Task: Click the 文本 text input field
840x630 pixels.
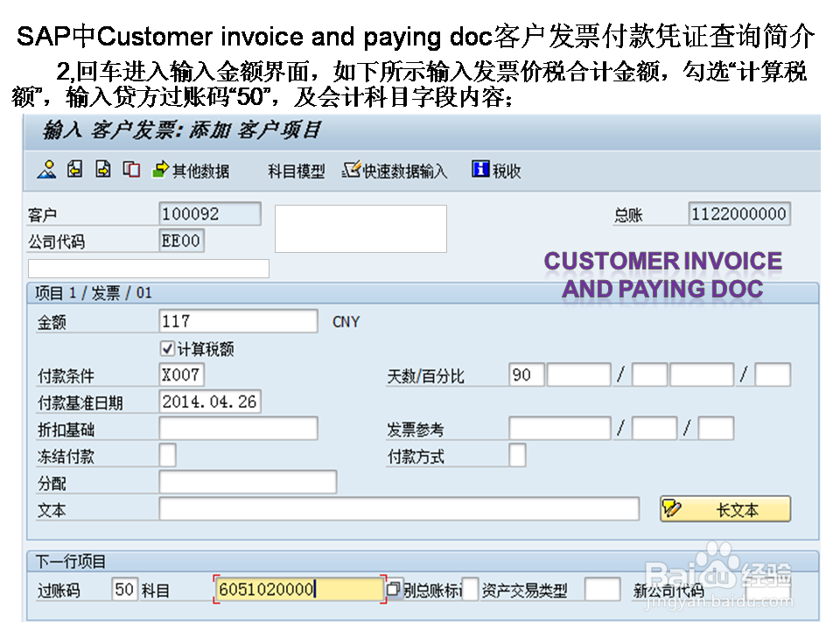Action: (399, 508)
